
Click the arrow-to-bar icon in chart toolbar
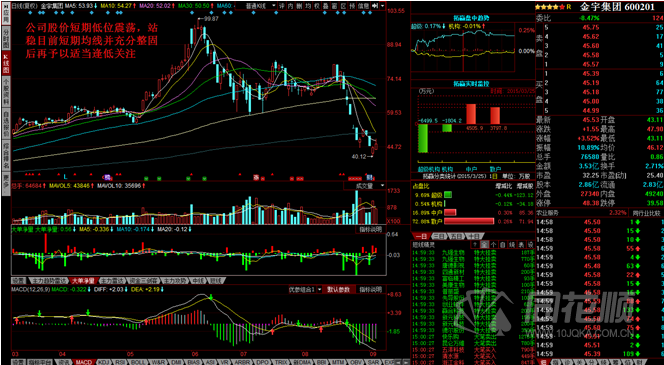point(375,6)
